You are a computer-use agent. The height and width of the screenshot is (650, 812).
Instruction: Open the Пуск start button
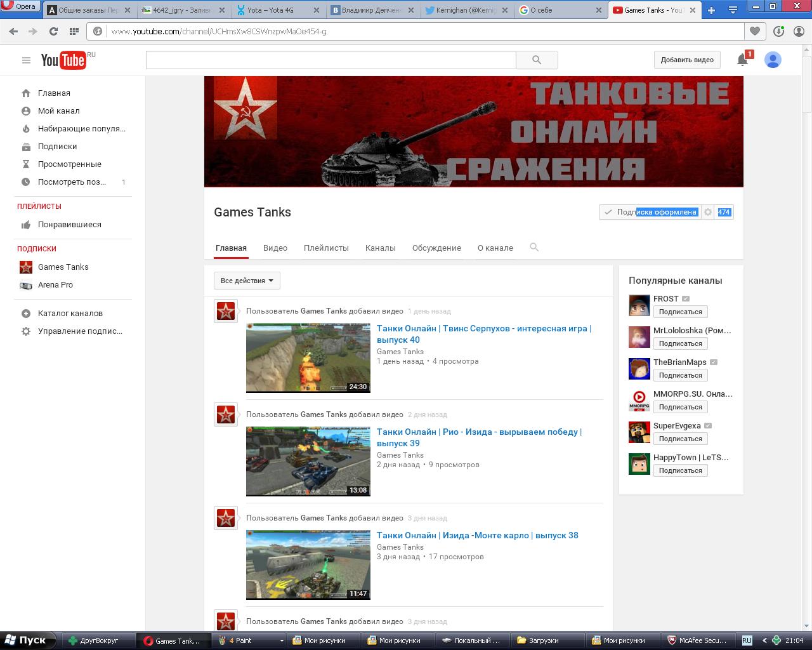[27, 640]
